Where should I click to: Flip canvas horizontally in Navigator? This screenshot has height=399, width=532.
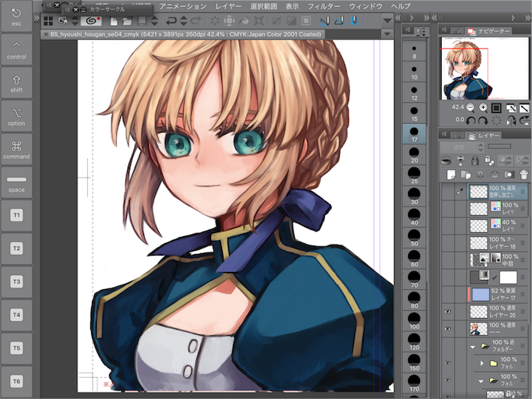click(x=511, y=121)
